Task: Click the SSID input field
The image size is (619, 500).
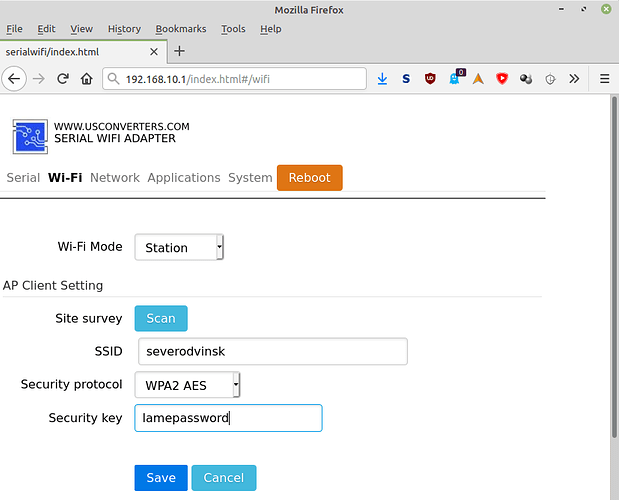Action: coord(273,351)
